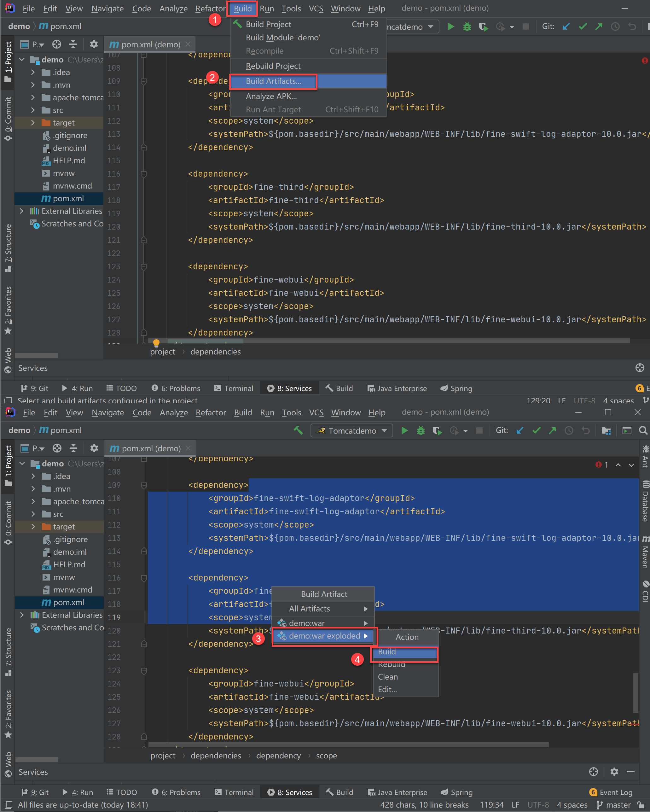Viewport: 650px width, 812px height.
Task: Open Project Structure from the toolbar icon
Action: [x=606, y=430]
